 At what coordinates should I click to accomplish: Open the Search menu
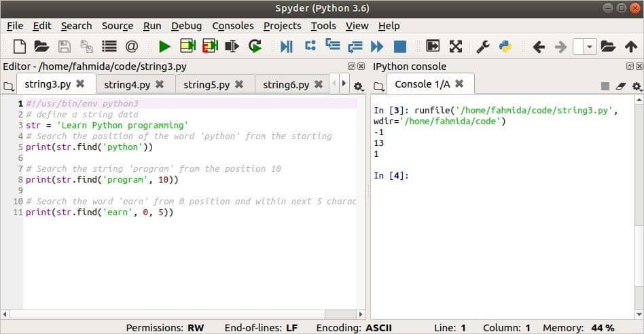(76, 26)
